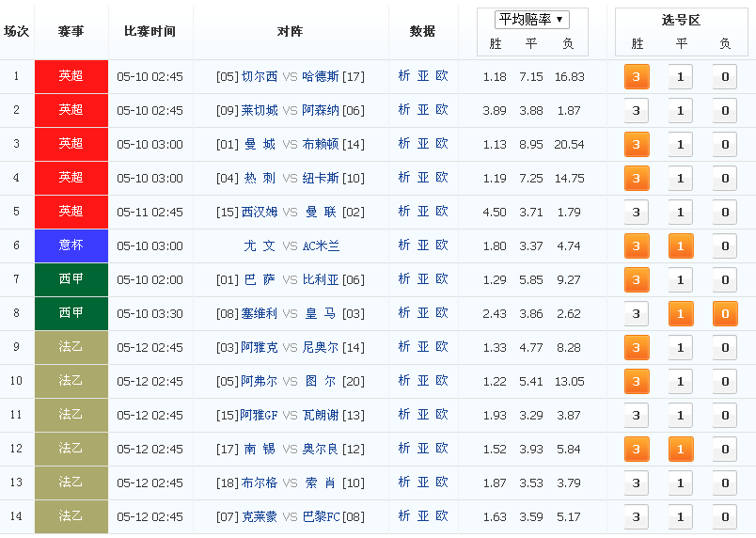Image resolution: width=756 pixels, height=538 pixels.
Task: Open 亚 Asian odds for match 2
Action: (x=423, y=110)
